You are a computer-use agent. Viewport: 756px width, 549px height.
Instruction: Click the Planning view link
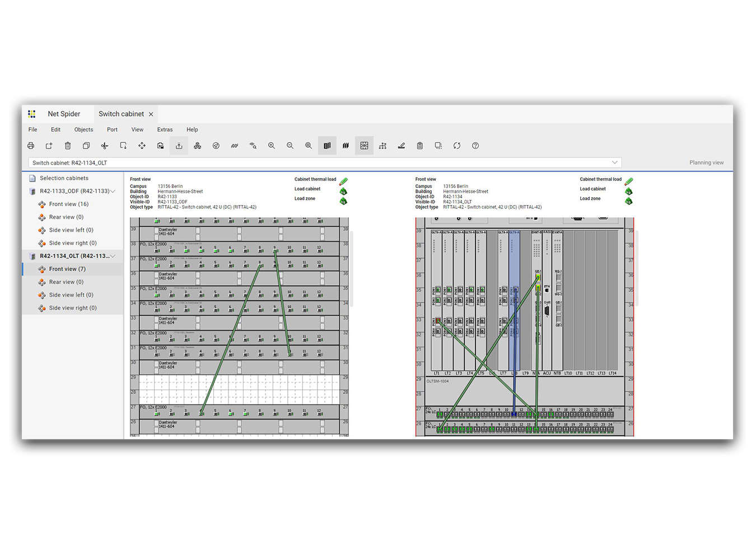(706, 162)
